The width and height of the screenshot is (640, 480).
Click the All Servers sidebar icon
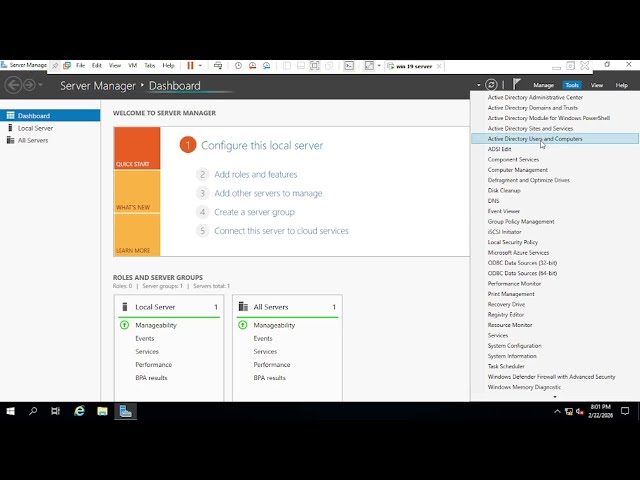(11, 140)
